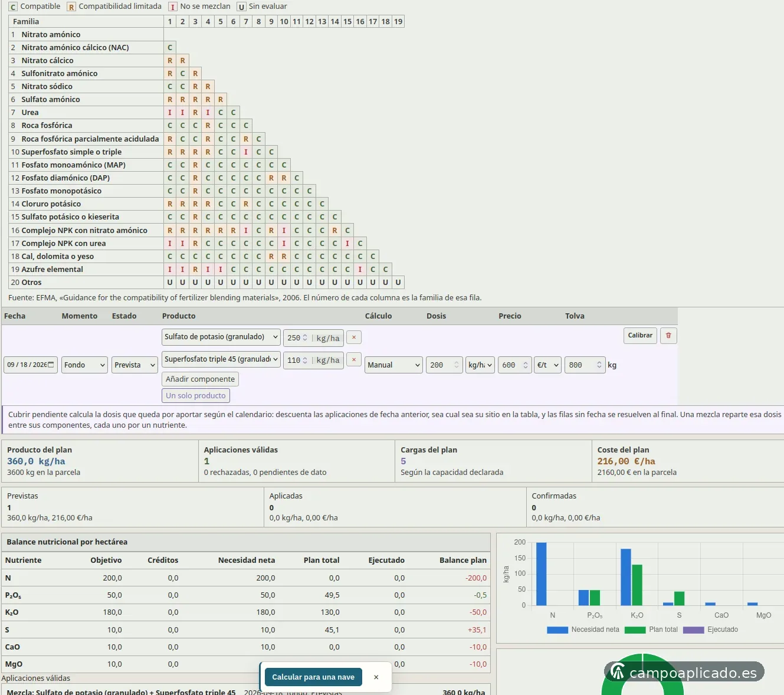The width and height of the screenshot is (784, 695).
Task: Open the calendar picker in the date field
Action: click(x=51, y=365)
